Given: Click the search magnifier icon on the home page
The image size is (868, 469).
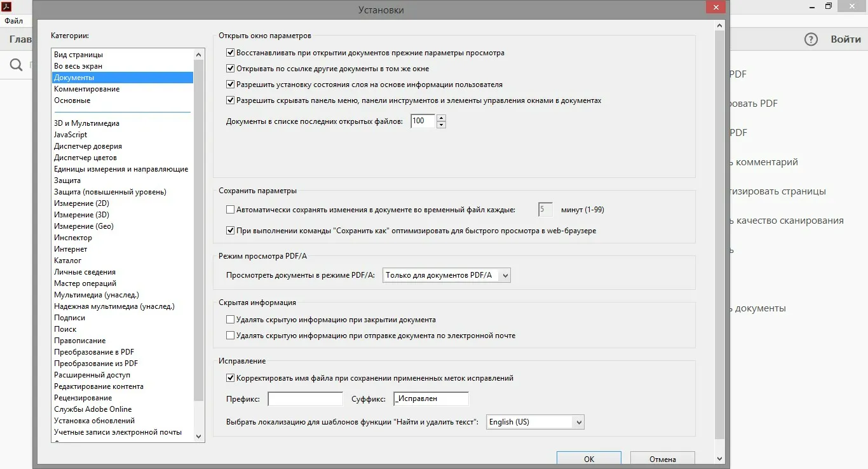Looking at the screenshot, I should pyautogui.click(x=17, y=65).
